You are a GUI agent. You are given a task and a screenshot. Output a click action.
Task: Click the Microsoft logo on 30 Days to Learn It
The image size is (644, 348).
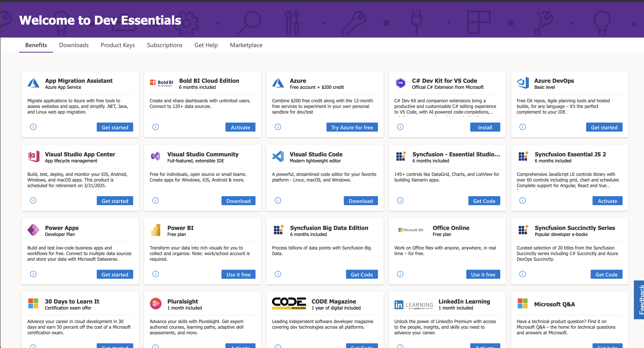coord(33,304)
